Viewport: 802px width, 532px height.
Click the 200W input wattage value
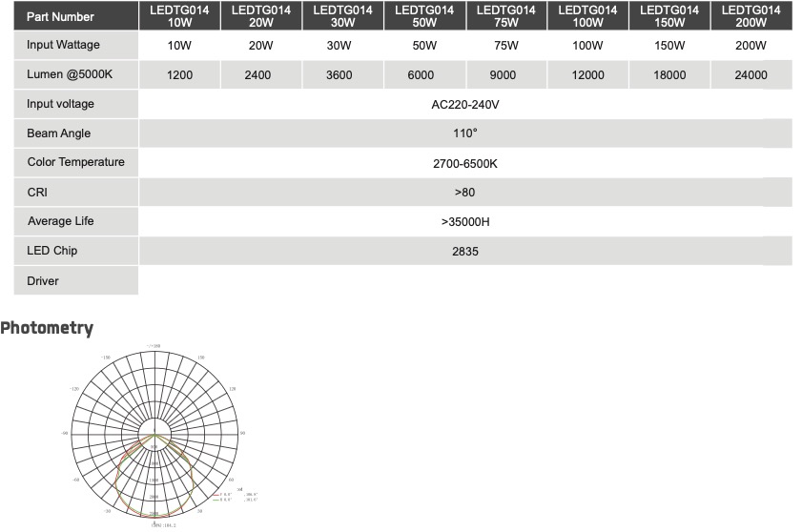click(751, 46)
